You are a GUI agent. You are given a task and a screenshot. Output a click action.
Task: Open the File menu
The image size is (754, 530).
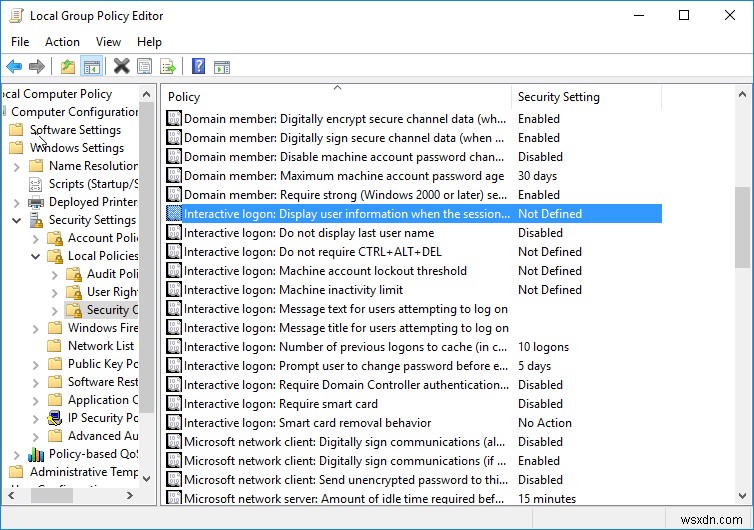20,42
